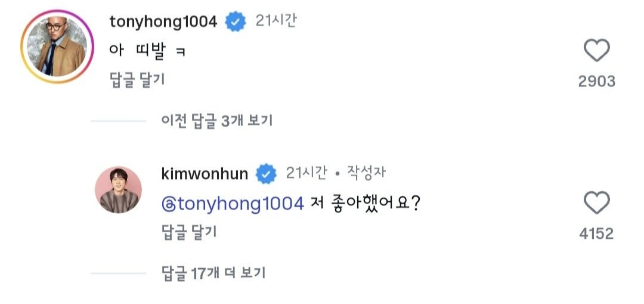Open tonyhong1004's profile picture

click(x=57, y=47)
